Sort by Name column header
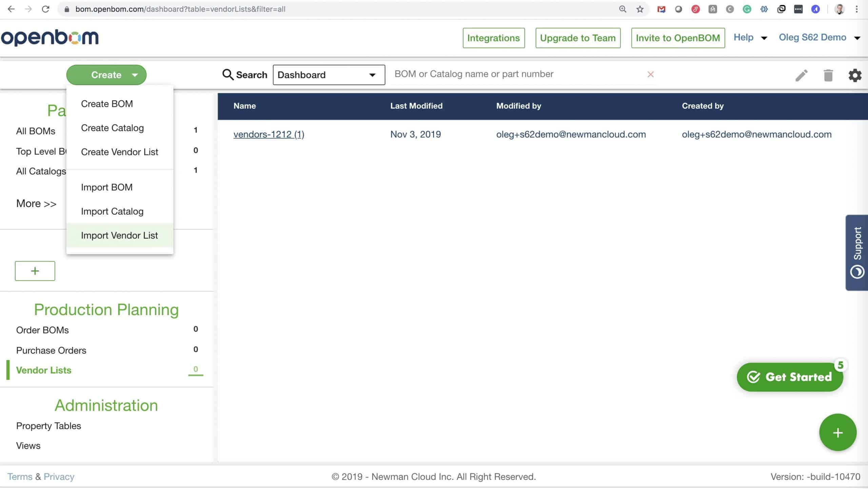Viewport: 868px width, 489px height. [244, 106]
